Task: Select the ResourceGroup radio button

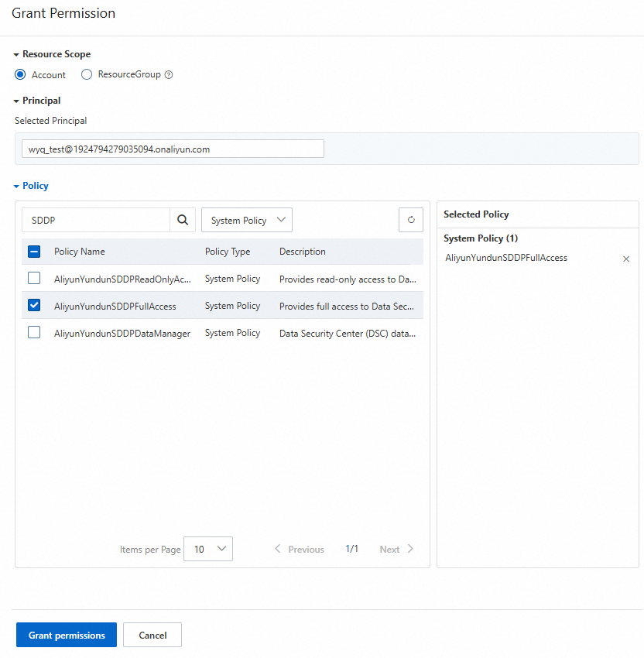Action: [x=87, y=74]
